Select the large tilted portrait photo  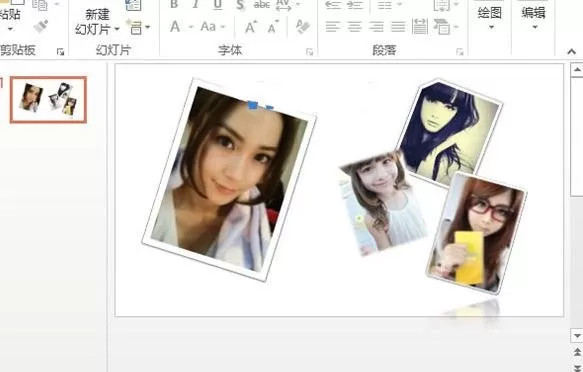coord(229,180)
